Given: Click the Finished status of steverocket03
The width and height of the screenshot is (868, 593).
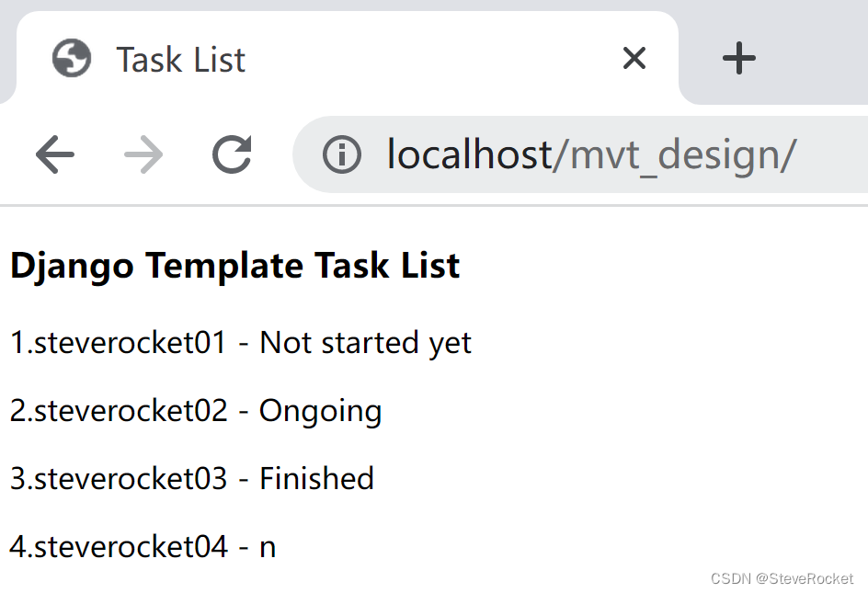Looking at the screenshot, I should point(316,478).
